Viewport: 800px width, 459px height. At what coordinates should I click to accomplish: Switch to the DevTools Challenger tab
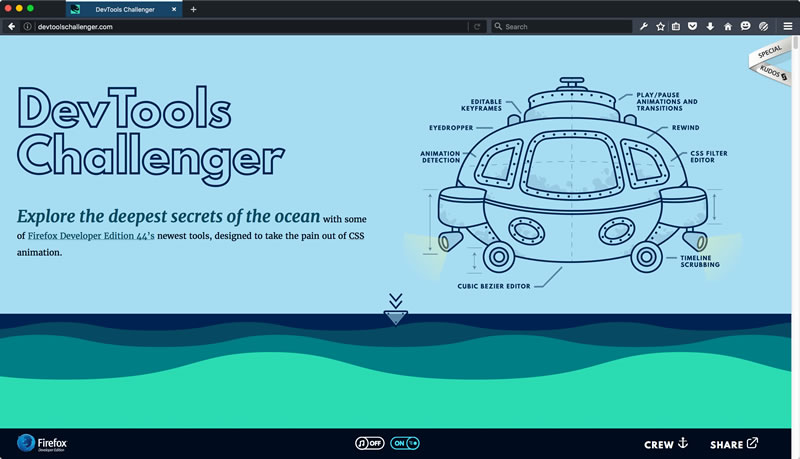(124, 9)
